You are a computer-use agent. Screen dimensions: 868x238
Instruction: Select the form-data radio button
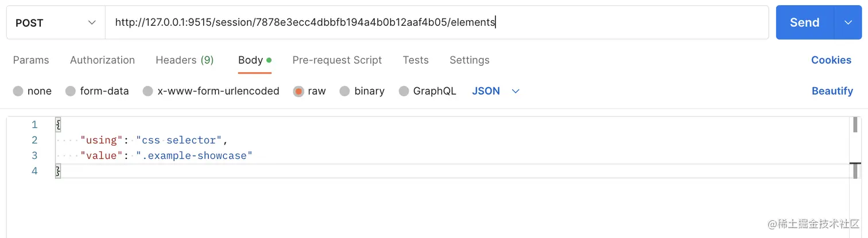71,91
